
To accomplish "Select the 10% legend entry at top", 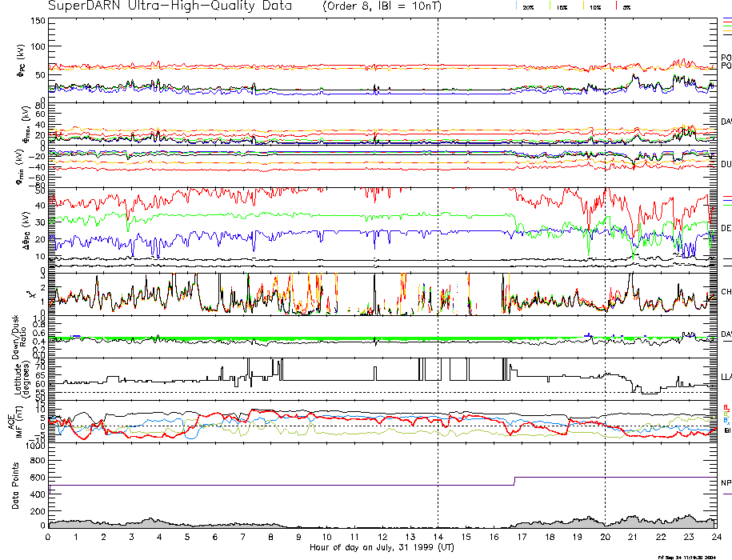I will point(594,7).
